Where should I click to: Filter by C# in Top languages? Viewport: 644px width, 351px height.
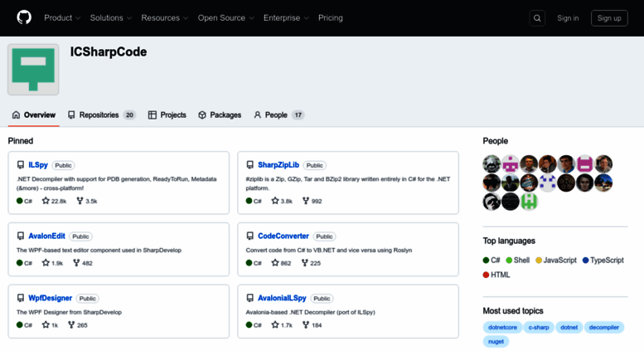click(491, 261)
